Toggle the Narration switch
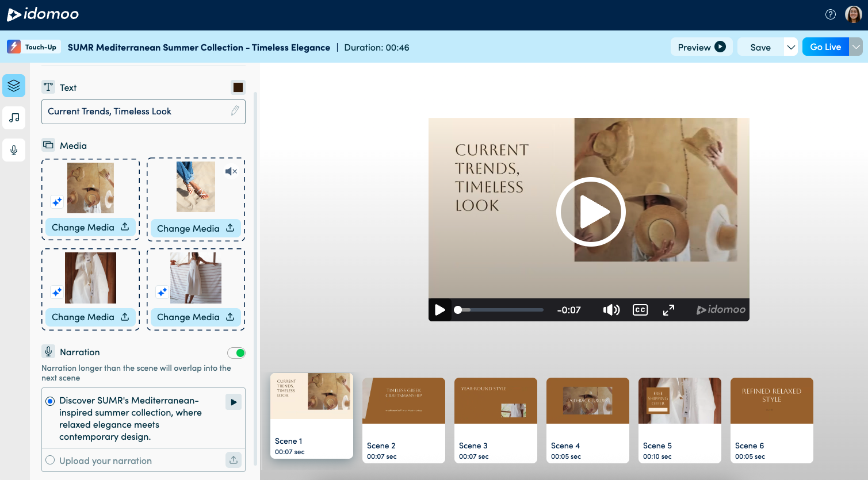 236,353
